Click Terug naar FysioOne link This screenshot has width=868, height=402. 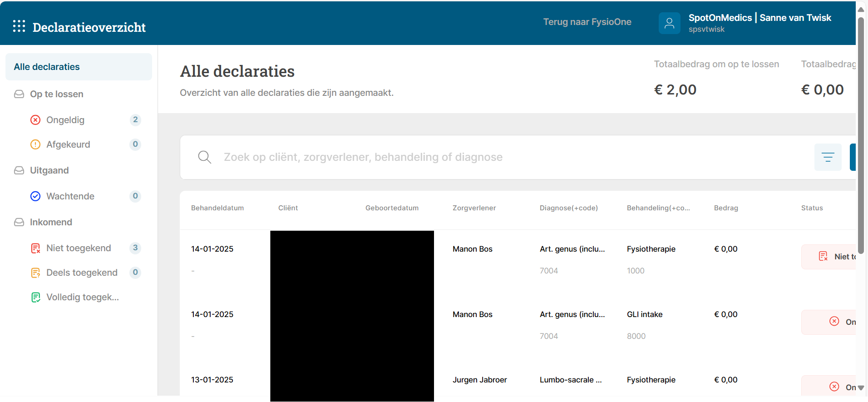click(587, 22)
